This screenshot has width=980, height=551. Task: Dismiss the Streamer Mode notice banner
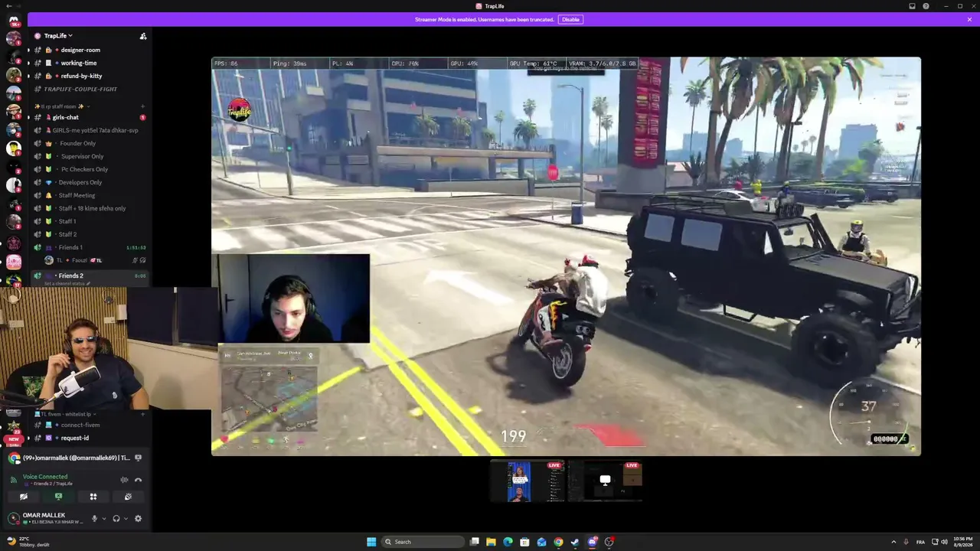coord(969,19)
